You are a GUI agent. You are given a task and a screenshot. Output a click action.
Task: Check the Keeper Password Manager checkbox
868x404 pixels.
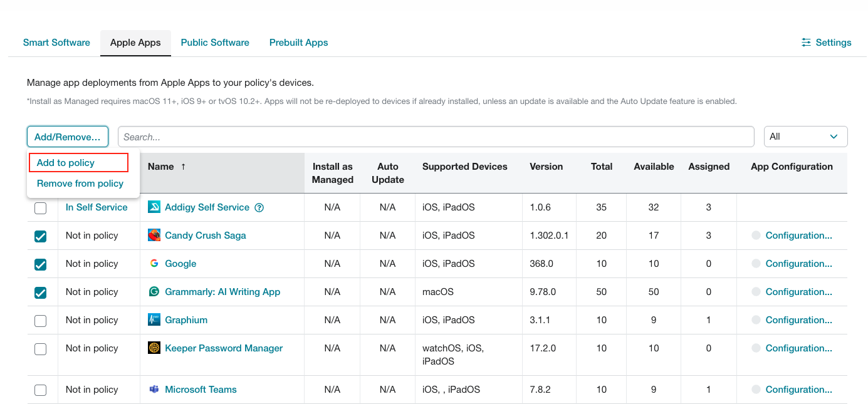tap(41, 349)
